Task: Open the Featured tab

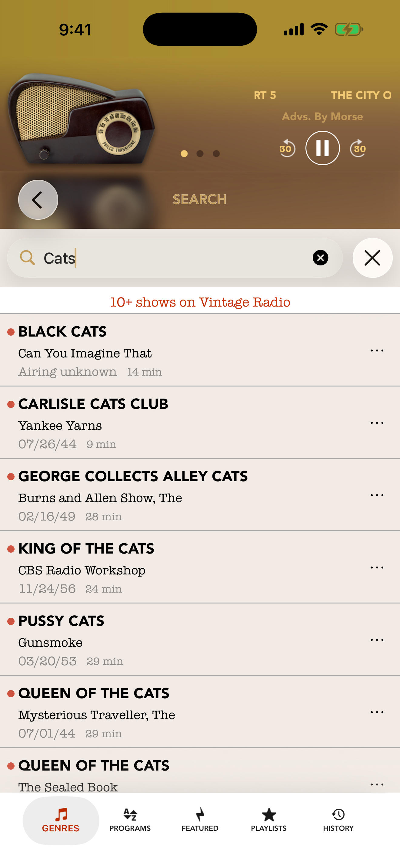Action: (x=200, y=820)
